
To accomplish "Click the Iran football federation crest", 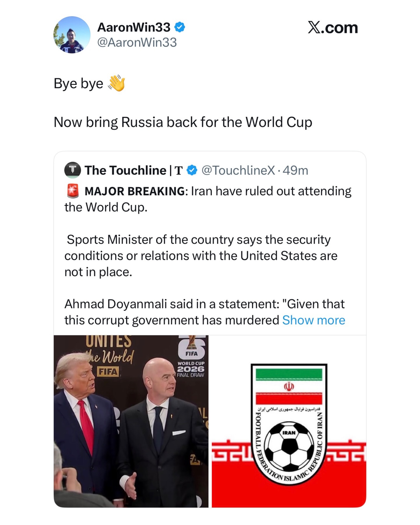I will point(289,425).
